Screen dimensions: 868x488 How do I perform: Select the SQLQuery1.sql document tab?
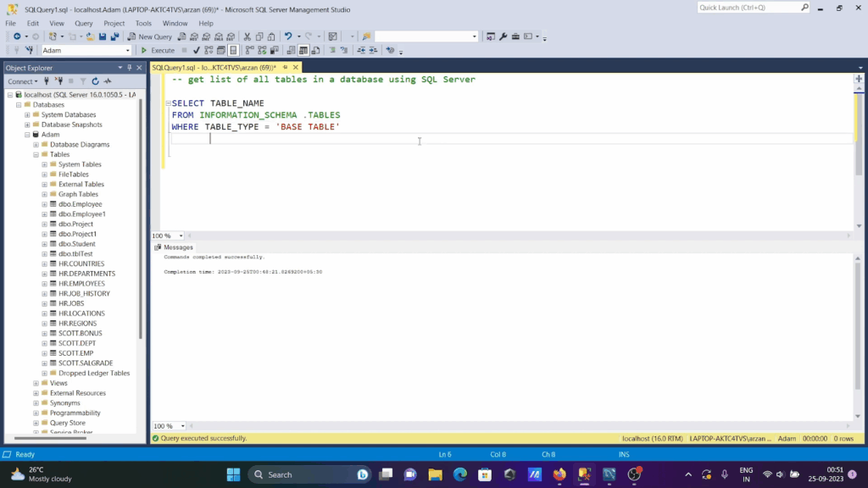pyautogui.click(x=214, y=68)
